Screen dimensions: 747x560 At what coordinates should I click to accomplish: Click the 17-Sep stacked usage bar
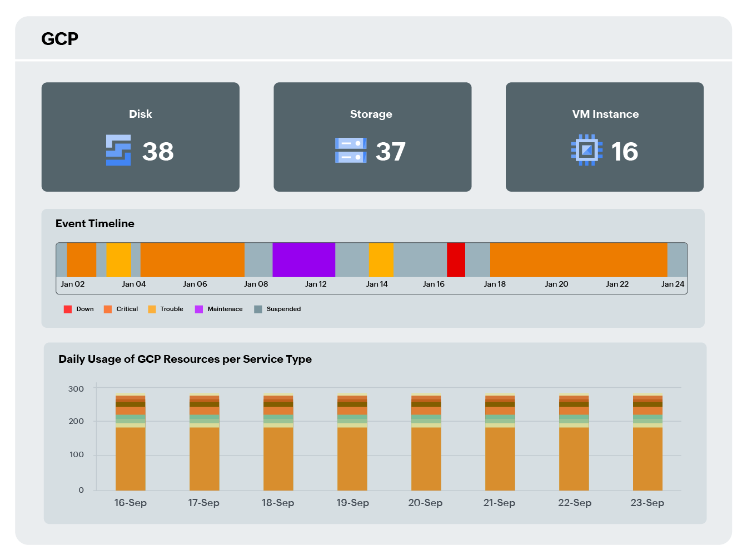tap(205, 442)
